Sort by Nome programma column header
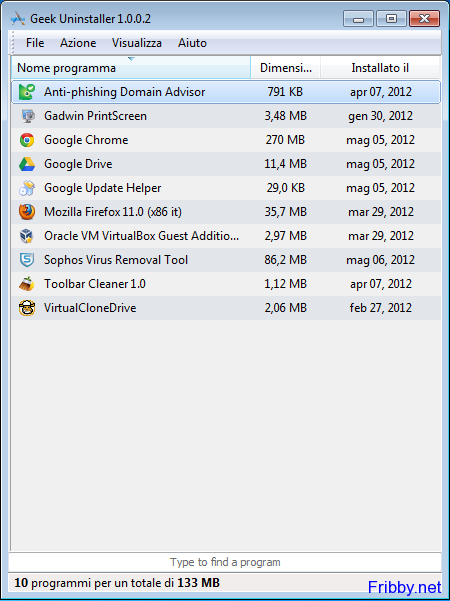Viewport: 450px width, 601px height. click(x=131, y=68)
